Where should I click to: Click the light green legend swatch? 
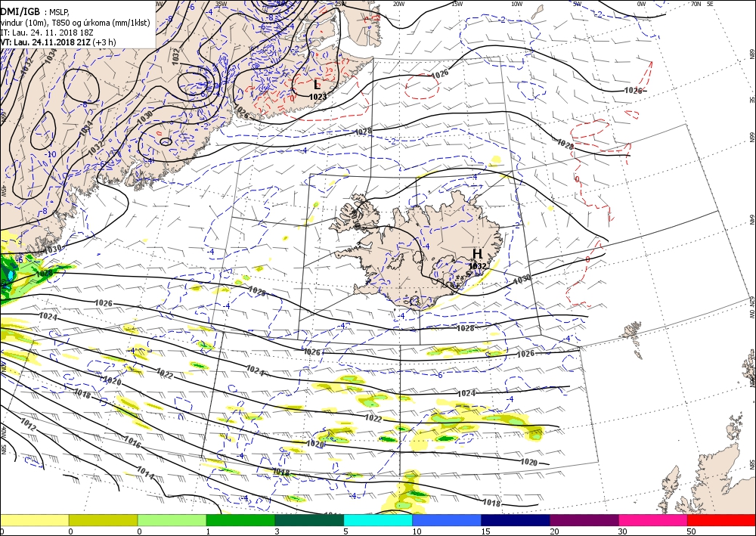172,520
